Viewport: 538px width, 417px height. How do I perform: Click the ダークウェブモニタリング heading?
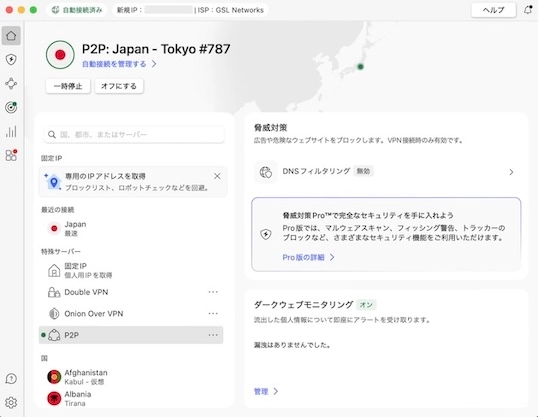(x=303, y=305)
